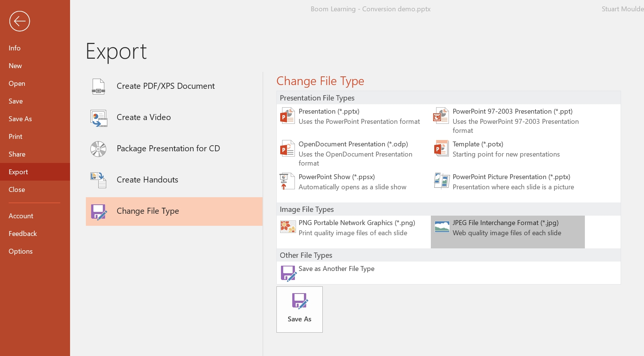This screenshot has width=644, height=356.
Task: Choose JPEG File Interchange Format (*.jpg)
Action: click(508, 232)
